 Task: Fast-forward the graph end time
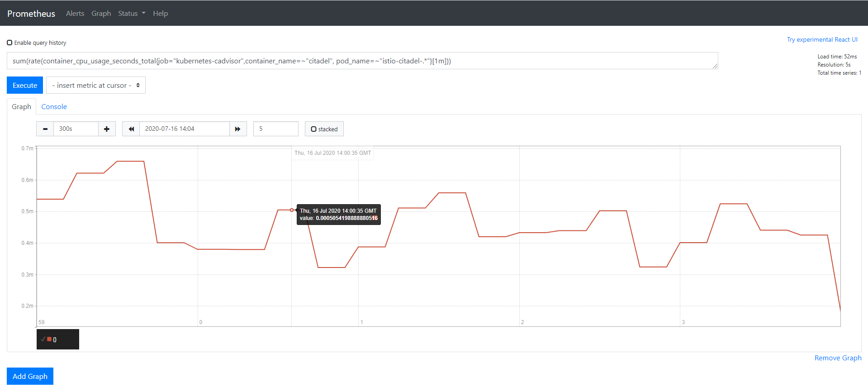tap(238, 129)
